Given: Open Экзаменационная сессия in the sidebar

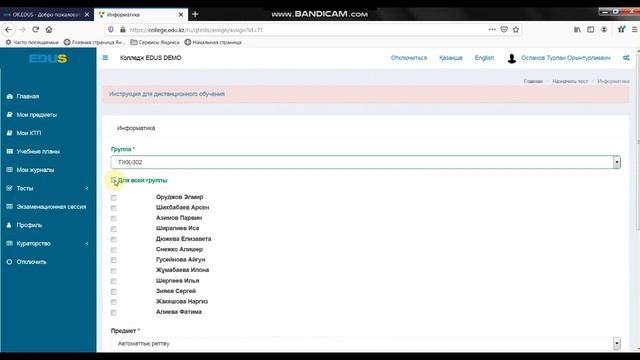Looking at the screenshot, I should click(x=51, y=207).
